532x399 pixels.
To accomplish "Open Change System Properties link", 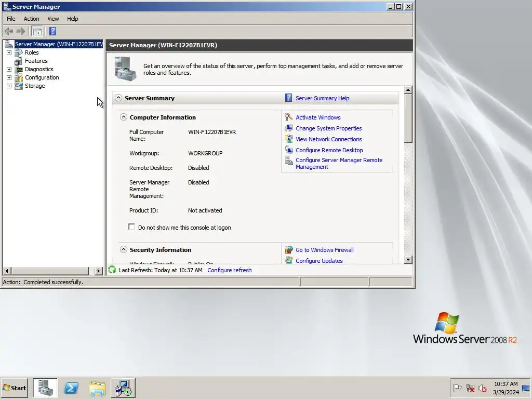I will coord(328,128).
